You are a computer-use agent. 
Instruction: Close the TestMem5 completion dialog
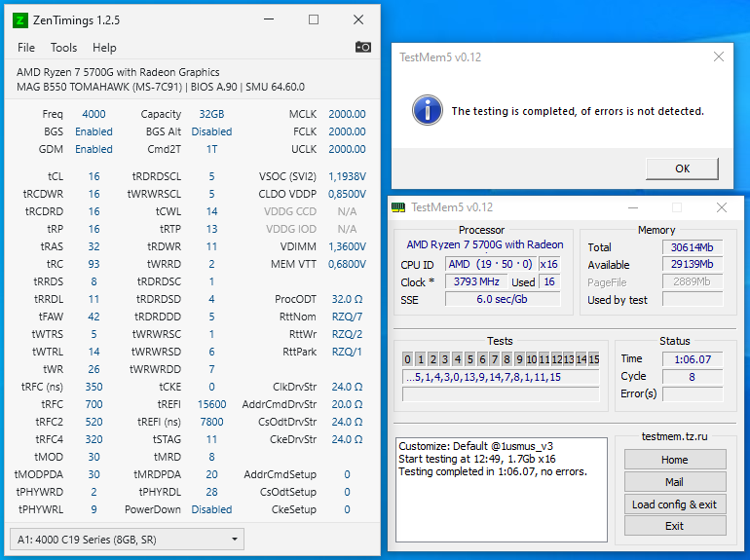point(719,56)
